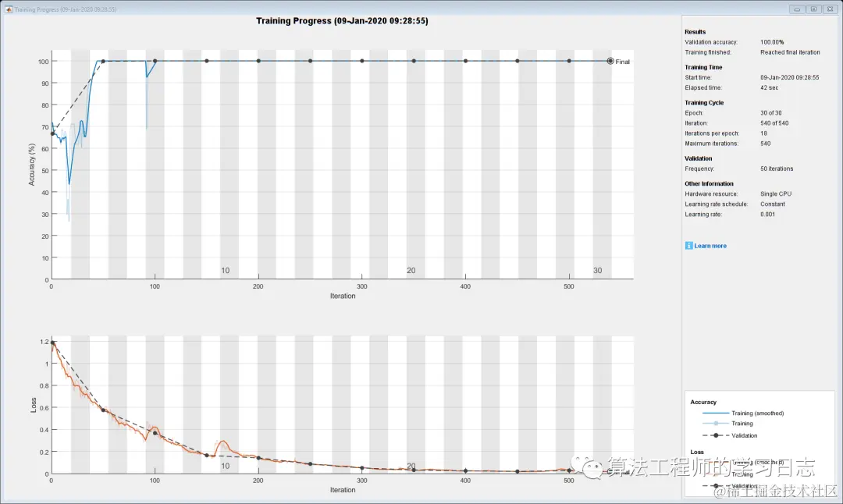Click the Frequency value 50 iterations
843x504 pixels.
[x=777, y=169]
